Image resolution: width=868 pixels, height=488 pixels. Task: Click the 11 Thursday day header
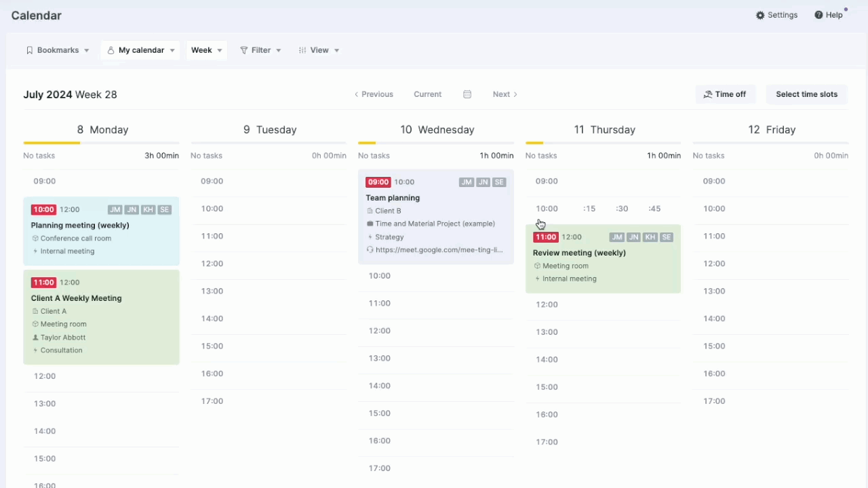click(604, 129)
